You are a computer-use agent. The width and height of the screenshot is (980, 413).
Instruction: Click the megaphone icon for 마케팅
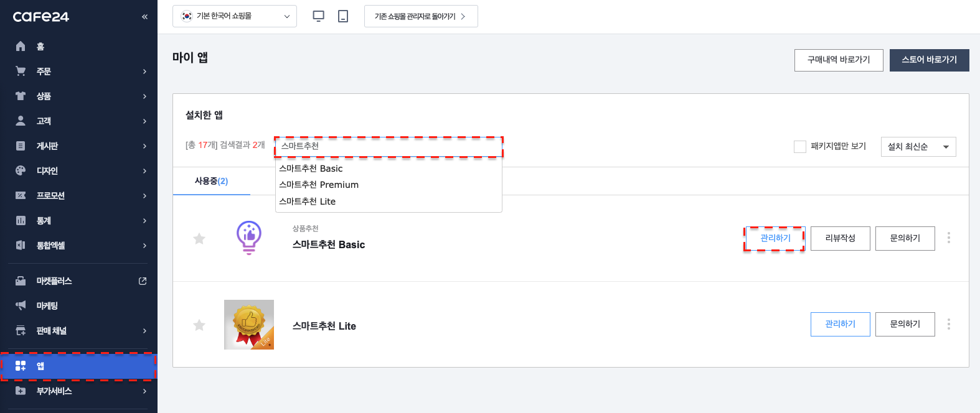tap(21, 305)
